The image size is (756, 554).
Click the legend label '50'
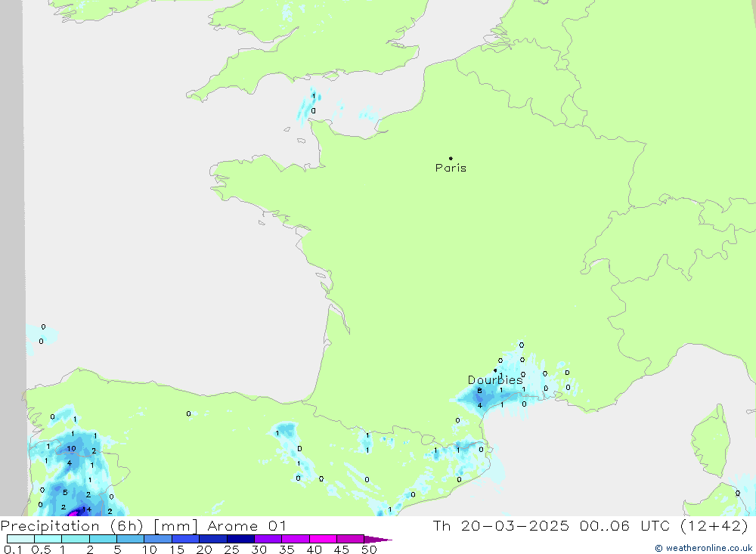(369, 549)
